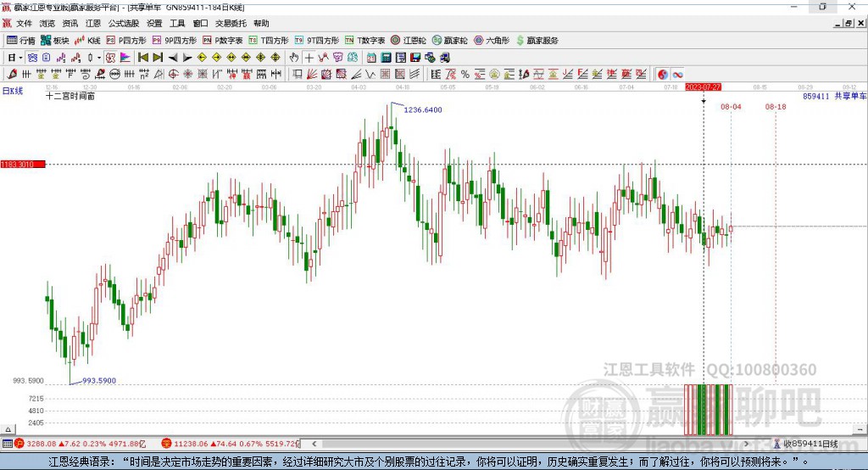The height and width of the screenshot is (470, 868).
Task: Click the 收859411日线 status entry
Action: [x=805, y=444]
